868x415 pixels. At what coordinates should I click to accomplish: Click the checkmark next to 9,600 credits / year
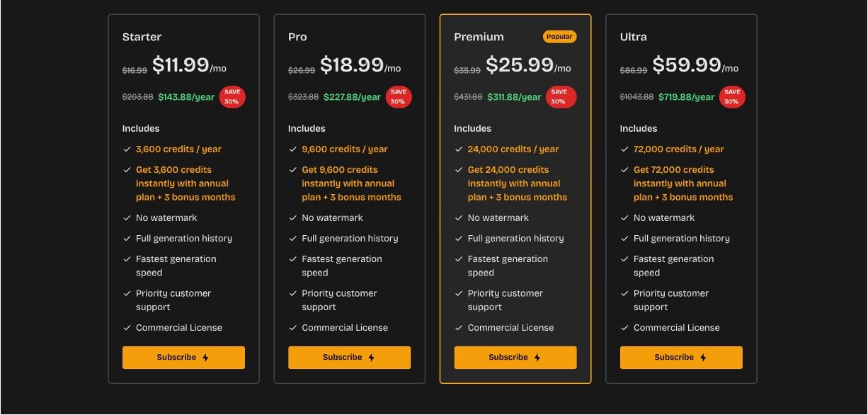click(x=293, y=149)
